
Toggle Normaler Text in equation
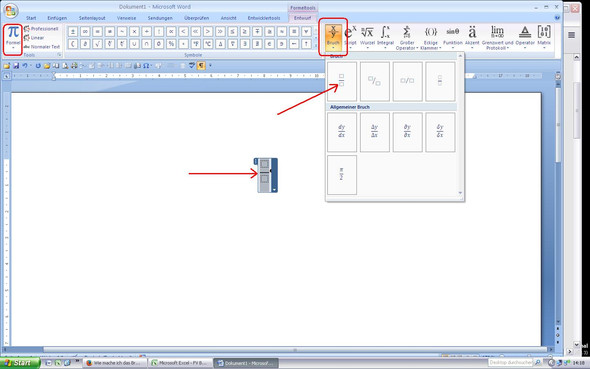click(42, 47)
